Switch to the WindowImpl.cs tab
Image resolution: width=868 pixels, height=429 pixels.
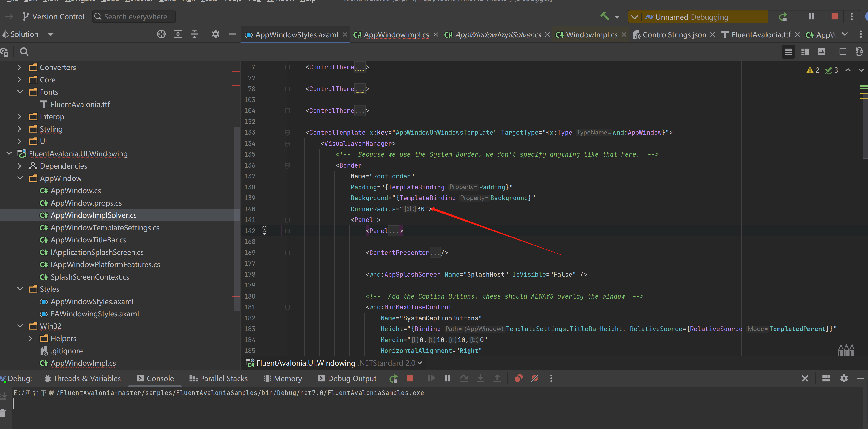[x=591, y=35]
